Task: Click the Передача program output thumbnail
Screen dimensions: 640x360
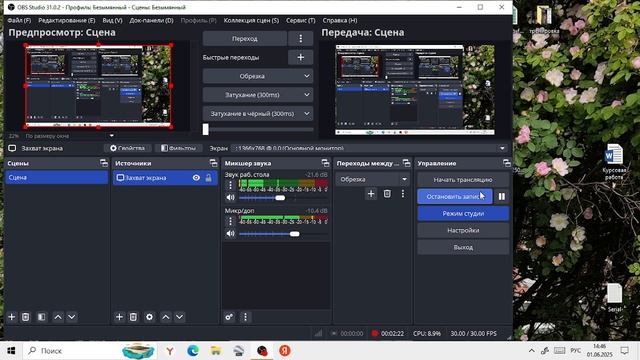Action: [x=415, y=90]
